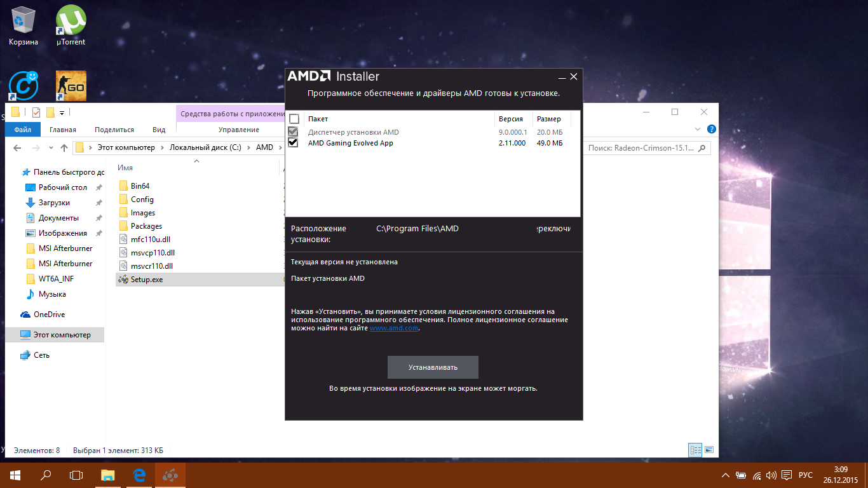Expand the chevron after AMD in address bar
Image resolution: width=868 pixels, height=488 pixels.
pos(280,148)
